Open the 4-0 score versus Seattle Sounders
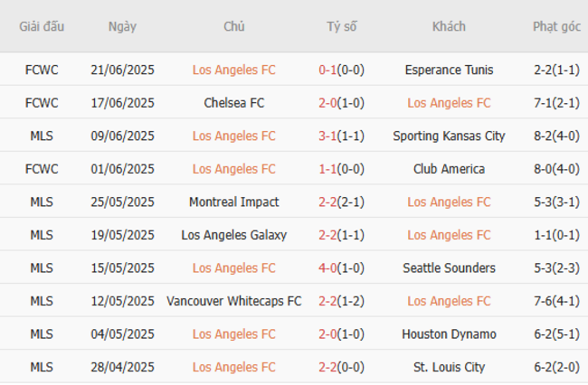588x385 pixels. pyautogui.click(x=328, y=268)
